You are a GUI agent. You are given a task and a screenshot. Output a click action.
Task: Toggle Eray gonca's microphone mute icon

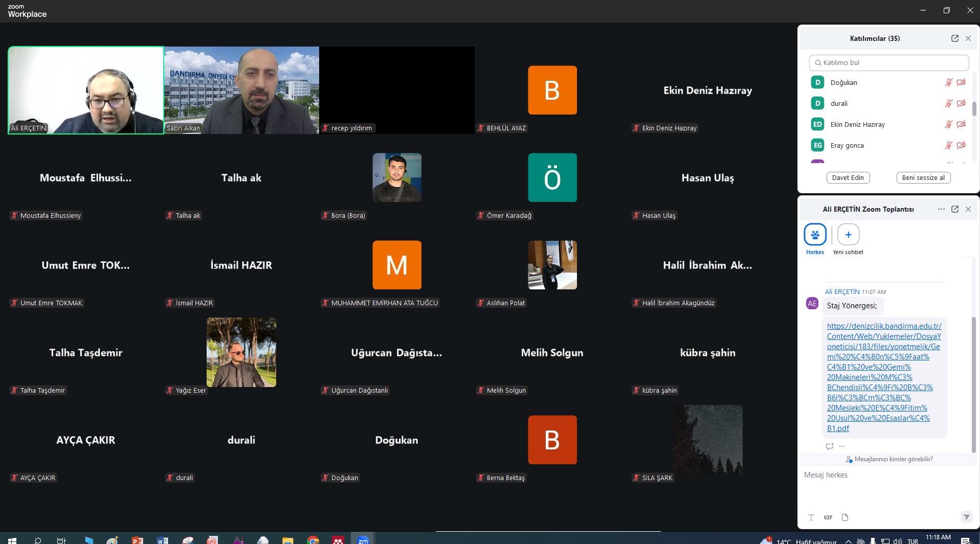pos(948,145)
